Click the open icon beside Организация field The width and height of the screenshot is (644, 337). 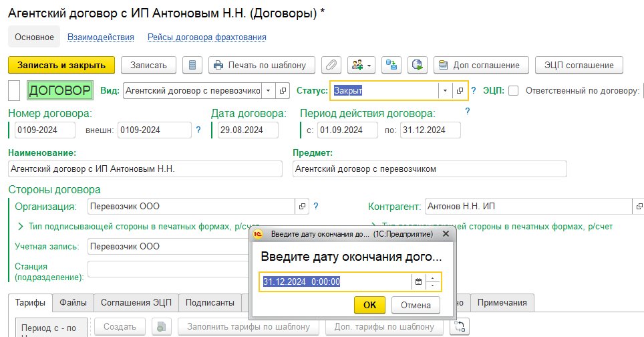[x=301, y=207]
